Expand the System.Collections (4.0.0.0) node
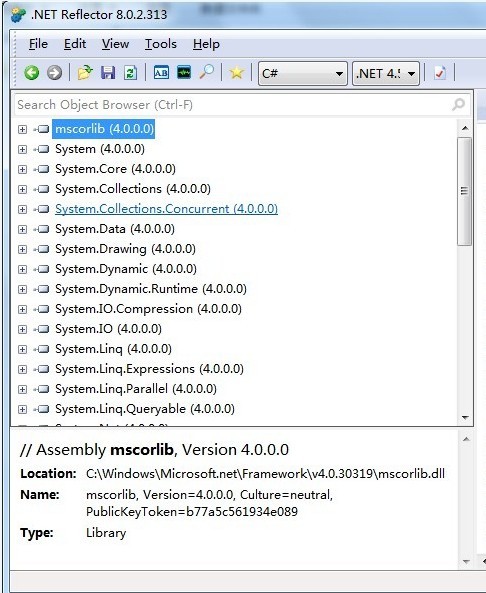The width and height of the screenshot is (486, 593). [22, 189]
